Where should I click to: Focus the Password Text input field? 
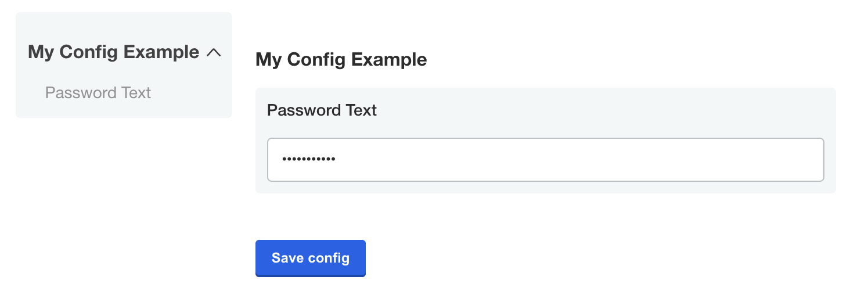tap(545, 160)
